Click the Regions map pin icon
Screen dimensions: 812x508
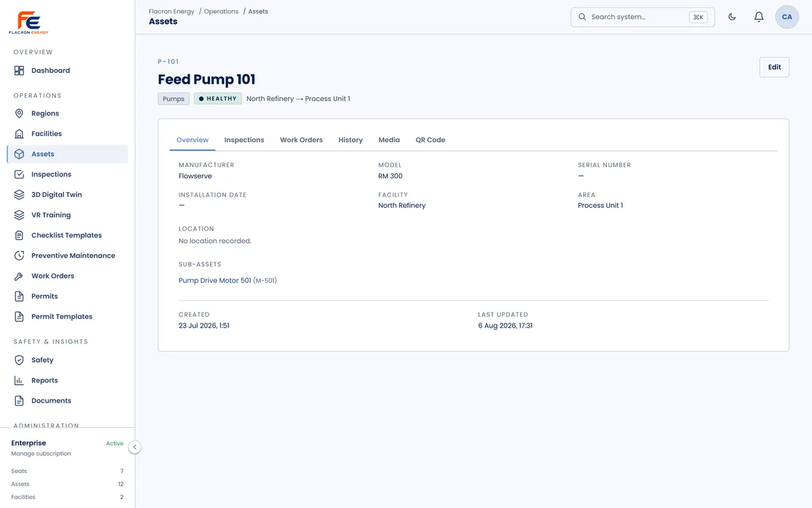(19, 114)
